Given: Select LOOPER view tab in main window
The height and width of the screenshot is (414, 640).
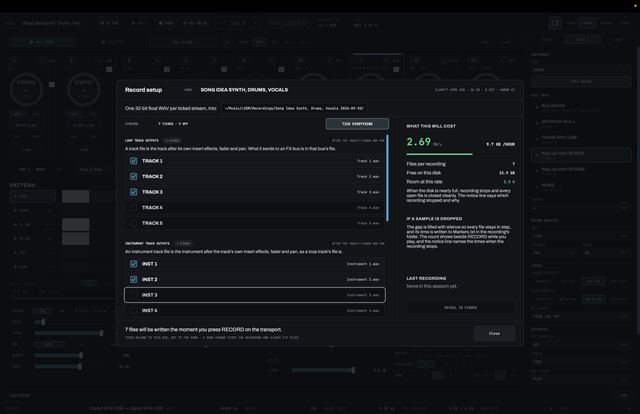Looking at the screenshot, I should click(x=587, y=23).
